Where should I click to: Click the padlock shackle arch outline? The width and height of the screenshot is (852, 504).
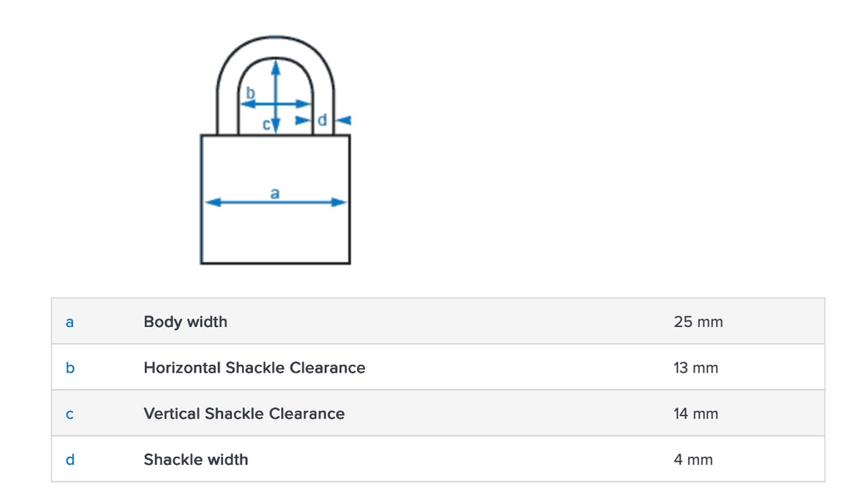coord(275,42)
